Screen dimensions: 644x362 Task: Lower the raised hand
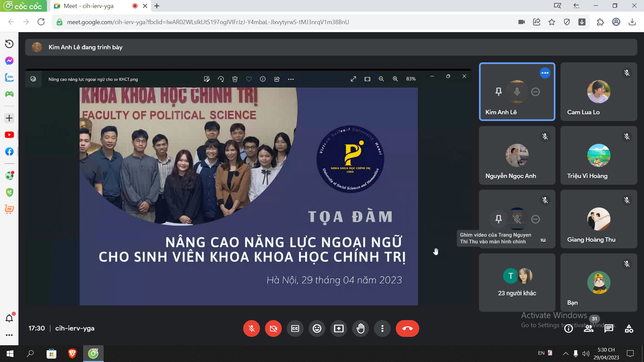click(361, 328)
